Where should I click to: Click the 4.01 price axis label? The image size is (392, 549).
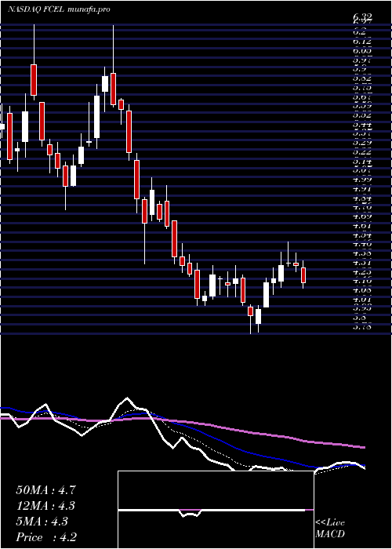(x=362, y=299)
